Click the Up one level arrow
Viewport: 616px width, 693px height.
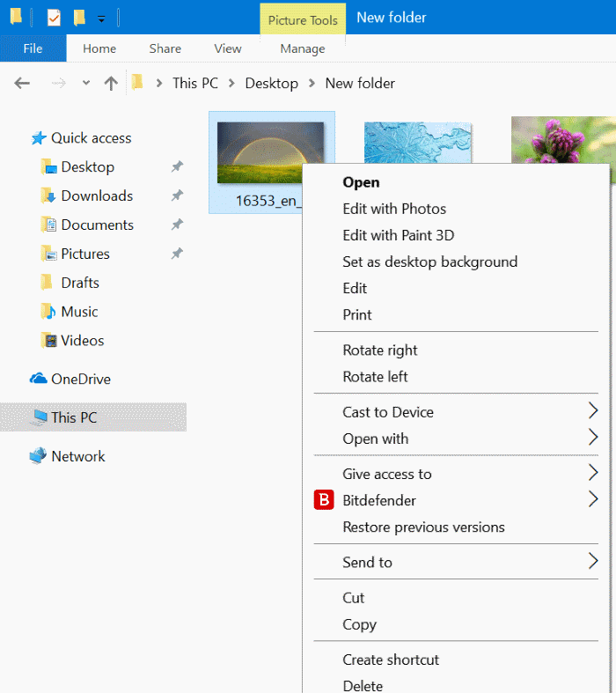(x=111, y=83)
